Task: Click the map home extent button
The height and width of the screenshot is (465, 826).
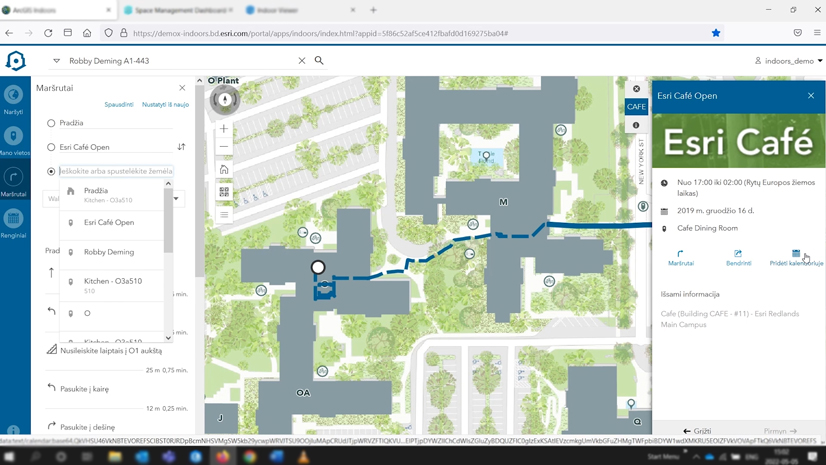Action: coord(224,170)
